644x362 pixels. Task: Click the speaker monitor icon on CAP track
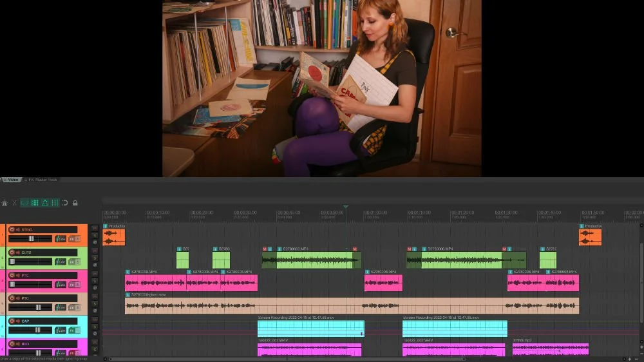coord(17,321)
